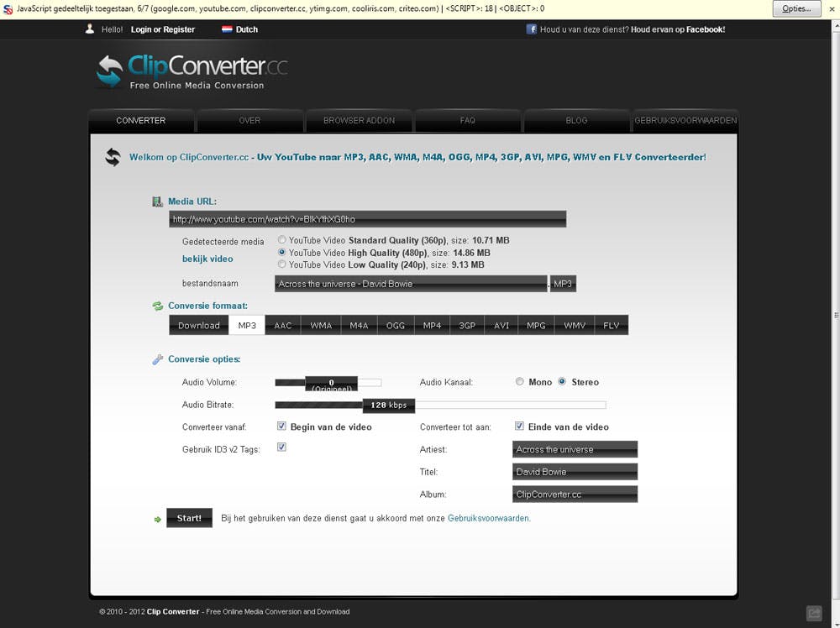
Task: Toggle Gebruik ID3 v2 Tags checkbox
Action: click(x=281, y=447)
